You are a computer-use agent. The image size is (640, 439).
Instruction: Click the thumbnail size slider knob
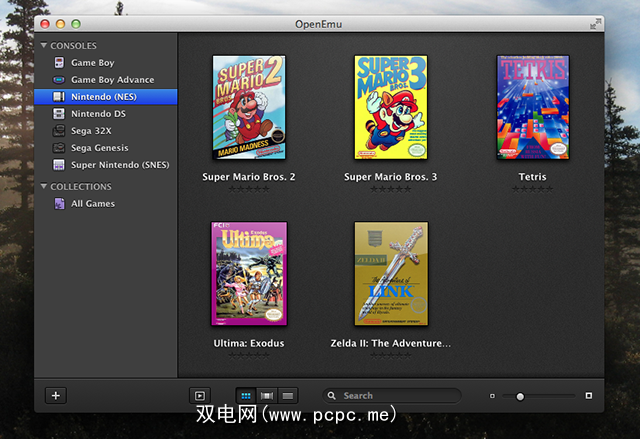520,396
